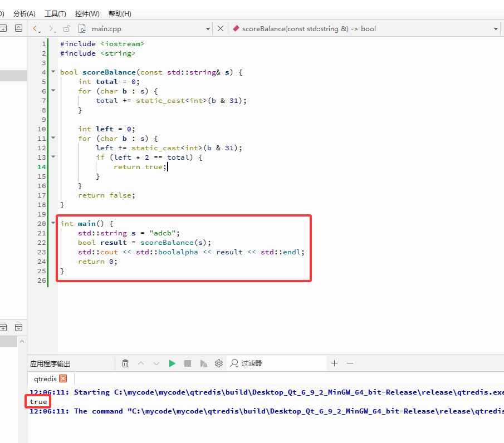The height and width of the screenshot is (443, 504).
Task: Collapse the main function at line 20
Action: click(x=53, y=223)
